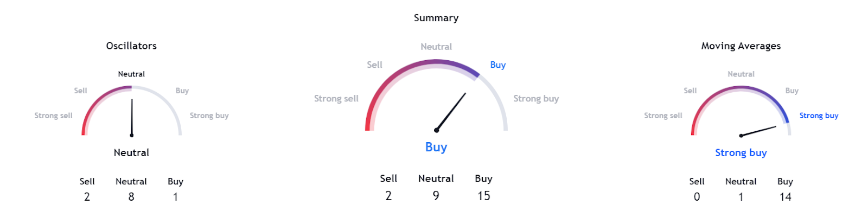Click the Moving Averages Buy count of 14
Screen dimensions: 868x224
(x=785, y=197)
